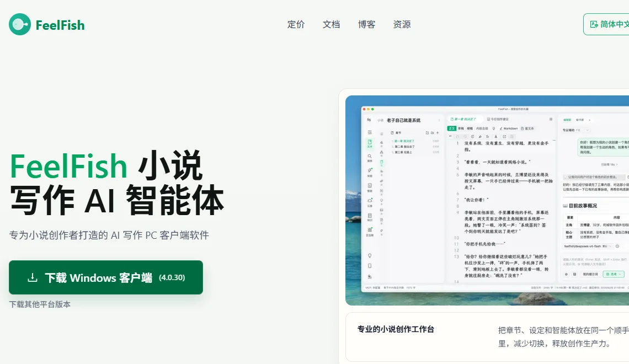Select 内容总结 tab in preview editor

pos(482,129)
